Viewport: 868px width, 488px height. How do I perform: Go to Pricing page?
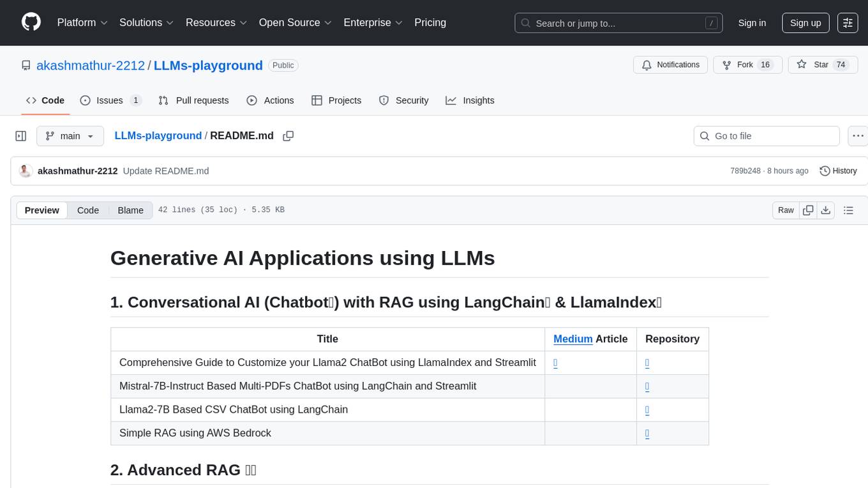[430, 22]
